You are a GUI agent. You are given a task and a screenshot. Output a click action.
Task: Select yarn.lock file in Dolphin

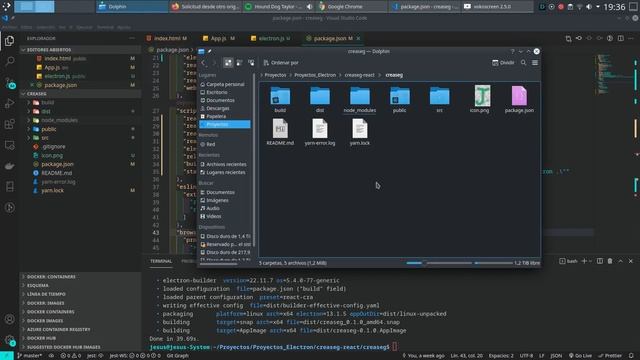click(x=360, y=132)
